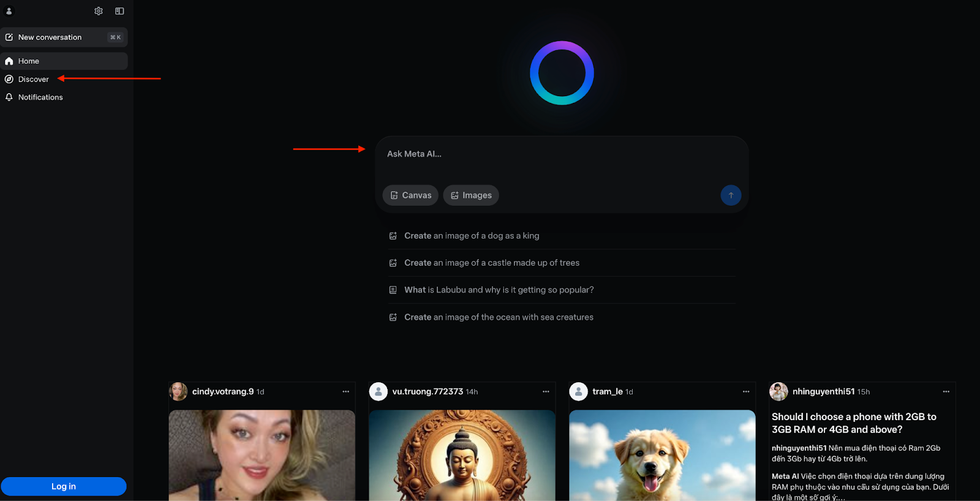
Task: Click the '15h' timestamp on nhinguyenthi51 post
Action: click(x=864, y=392)
